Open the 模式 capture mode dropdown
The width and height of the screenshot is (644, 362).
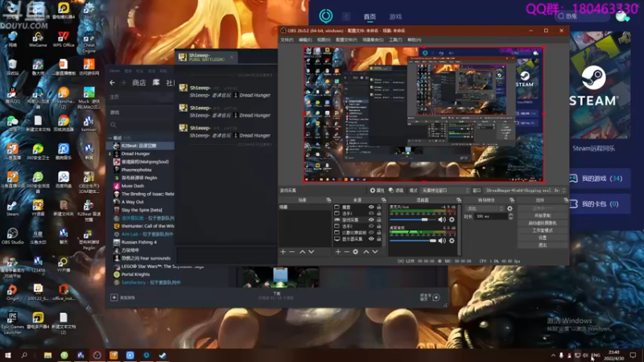click(445, 191)
